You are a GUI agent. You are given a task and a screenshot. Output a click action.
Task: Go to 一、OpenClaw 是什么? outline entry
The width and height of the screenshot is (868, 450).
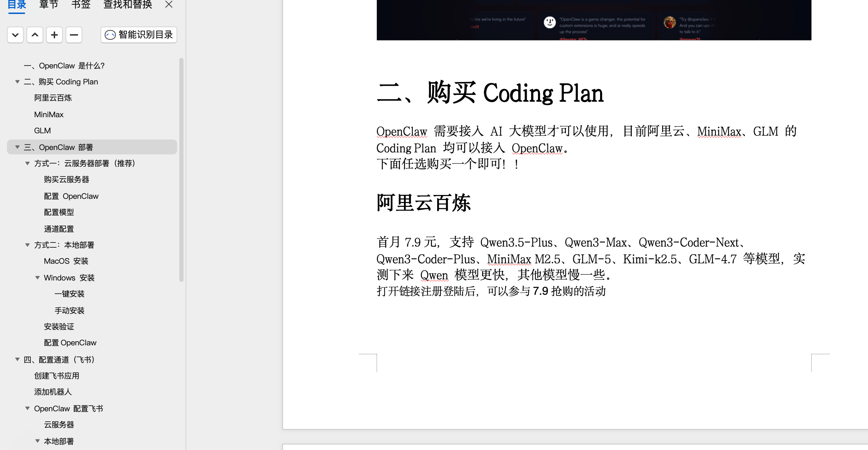tap(64, 66)
